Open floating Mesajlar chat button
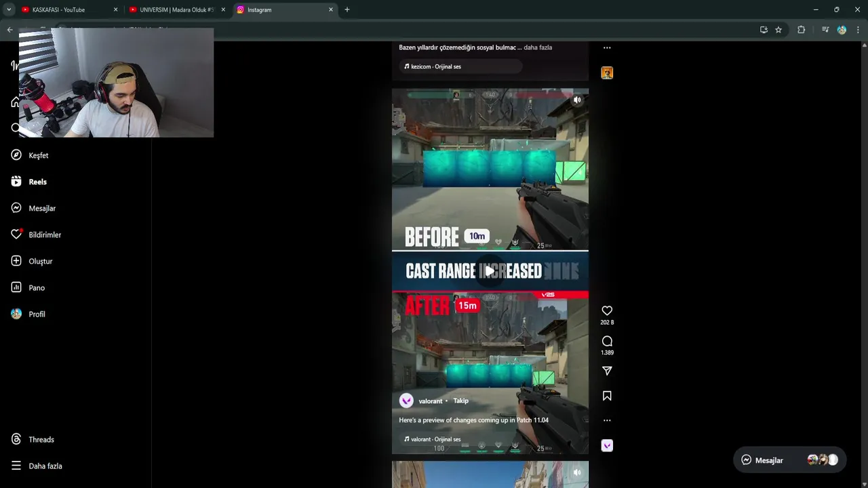The height and width of the screenshot is (488, 868). click(789, 460)
